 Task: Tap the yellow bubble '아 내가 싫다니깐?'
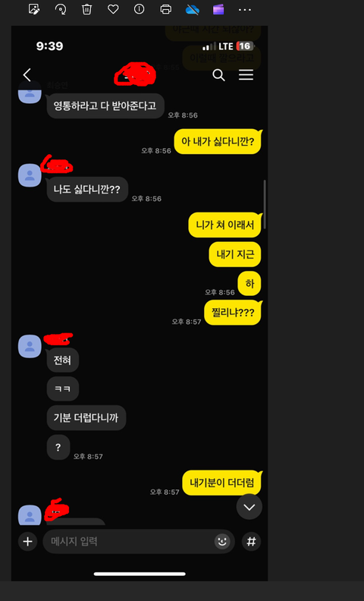(218, 141)
